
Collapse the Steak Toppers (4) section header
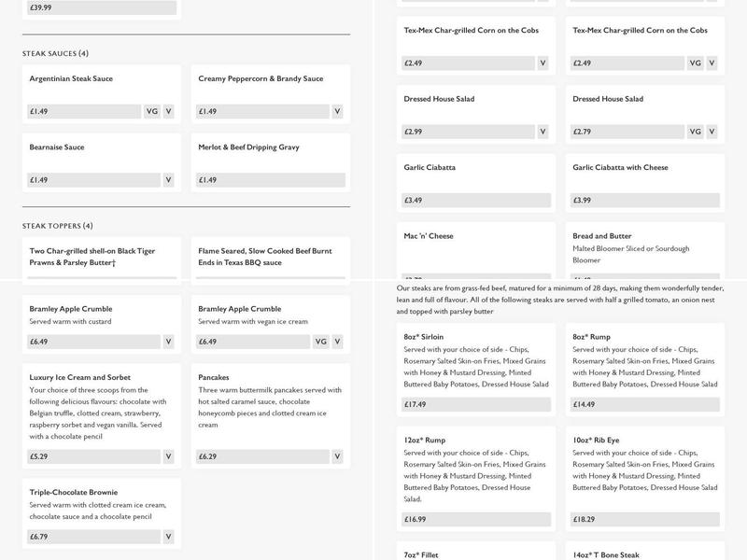[58, 226]
